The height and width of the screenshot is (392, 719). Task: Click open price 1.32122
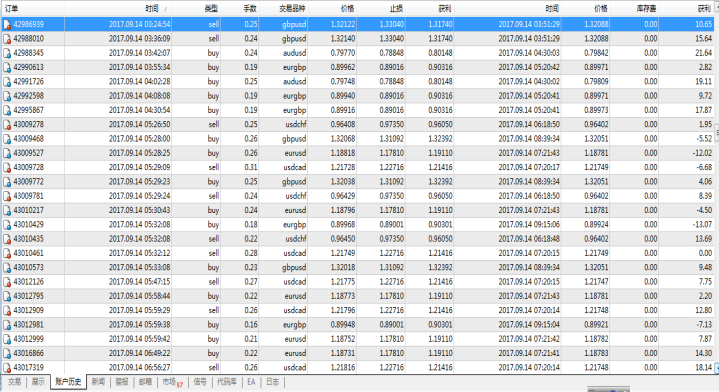coord(343,25)
